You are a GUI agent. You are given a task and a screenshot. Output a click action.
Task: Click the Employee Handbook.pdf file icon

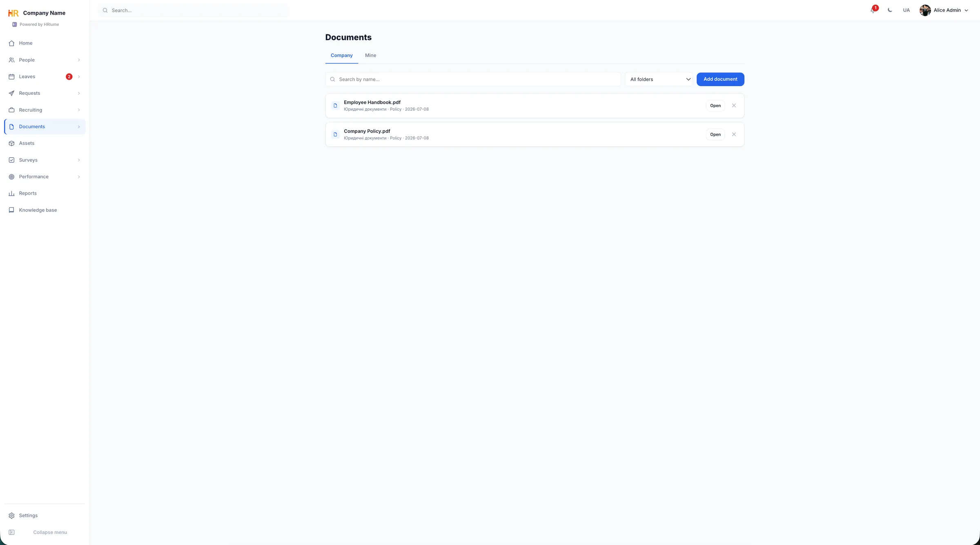pyautogui.click(x=335, y=105)
